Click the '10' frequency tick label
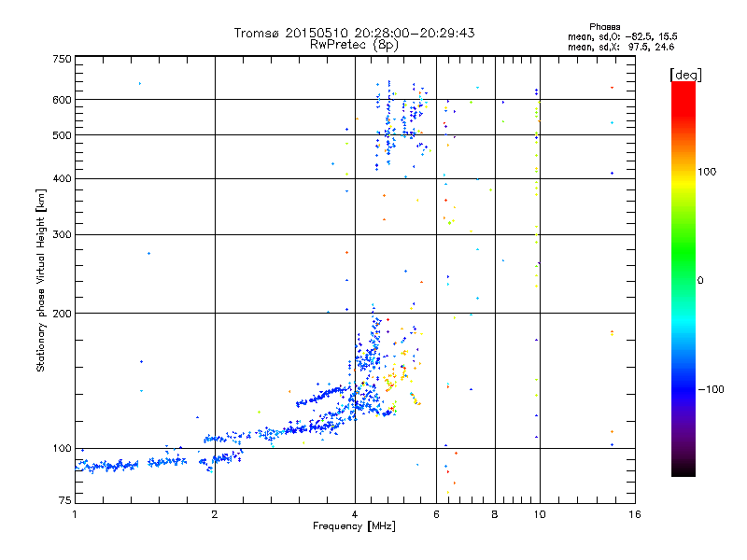The image size is (747, 560). (540, 514)
